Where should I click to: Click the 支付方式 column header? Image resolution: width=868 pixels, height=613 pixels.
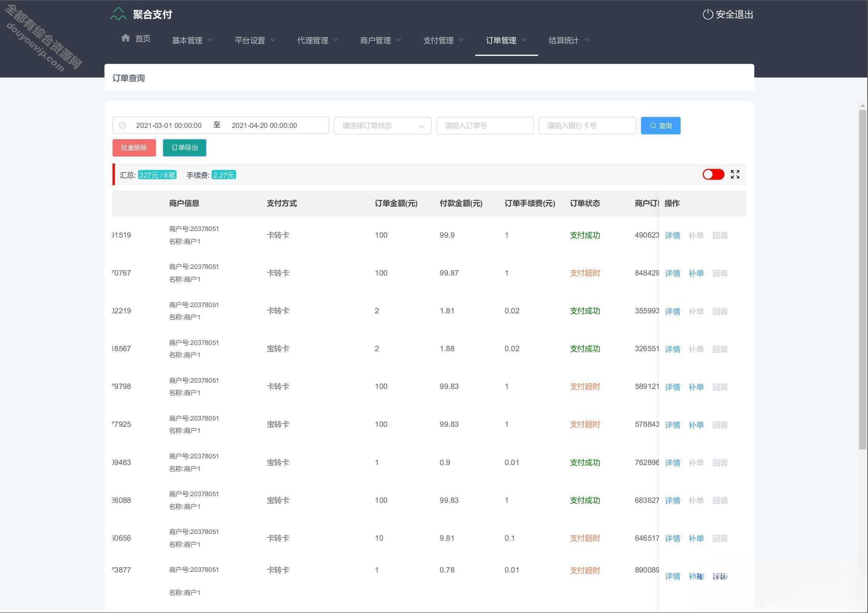click(282, 203)
